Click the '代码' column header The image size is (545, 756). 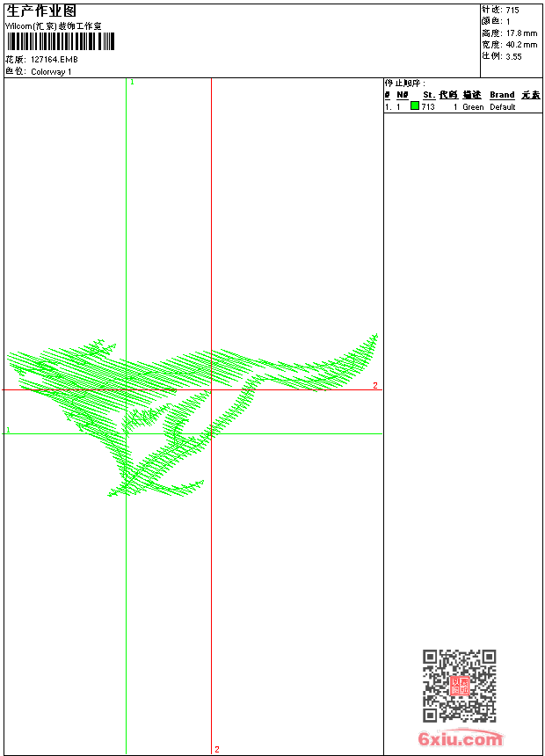(448, 95)
